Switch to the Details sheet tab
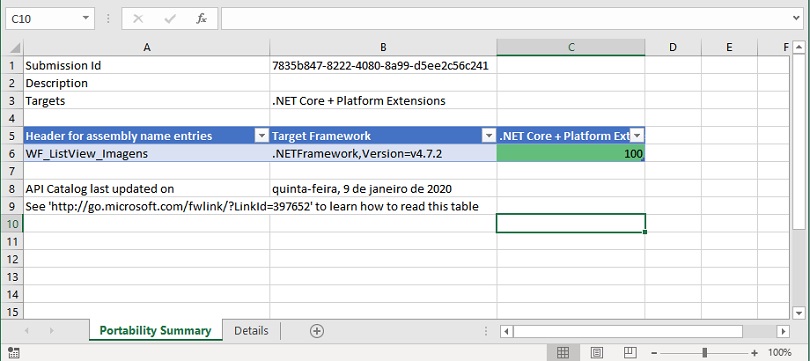 251,331
